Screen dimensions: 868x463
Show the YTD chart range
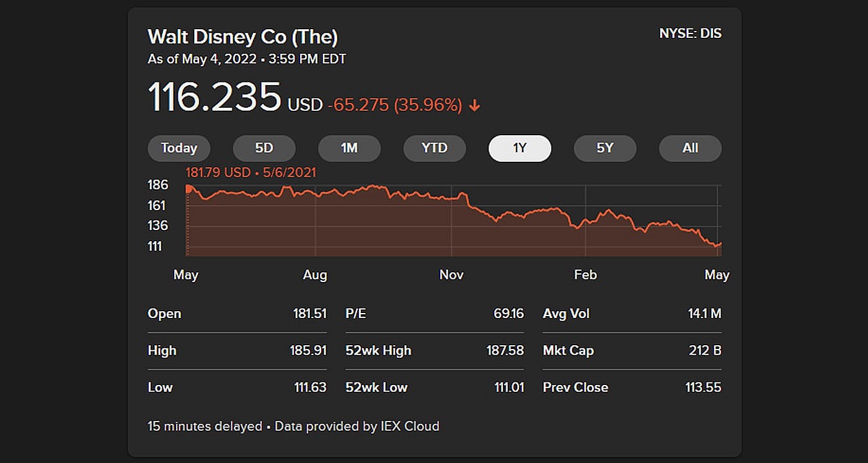(434, 148)
